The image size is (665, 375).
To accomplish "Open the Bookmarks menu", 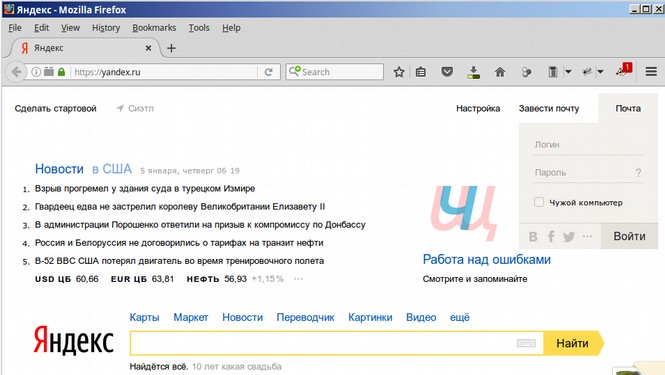I will tap(154, 28).
